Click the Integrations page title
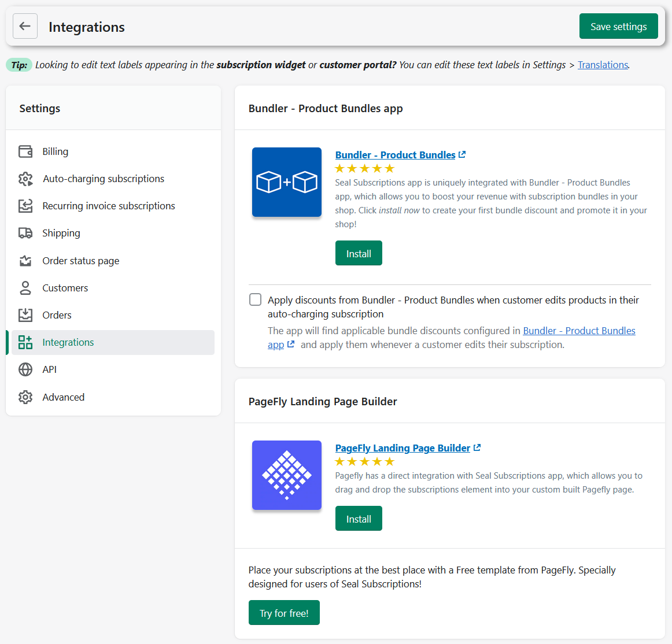Screen dimensions: 672x644 pyautogui.click(x=87, y=27)
